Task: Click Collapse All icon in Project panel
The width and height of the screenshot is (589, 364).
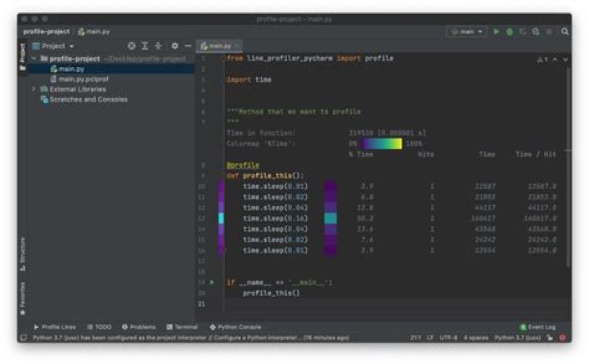Action: tap(158, 46)
